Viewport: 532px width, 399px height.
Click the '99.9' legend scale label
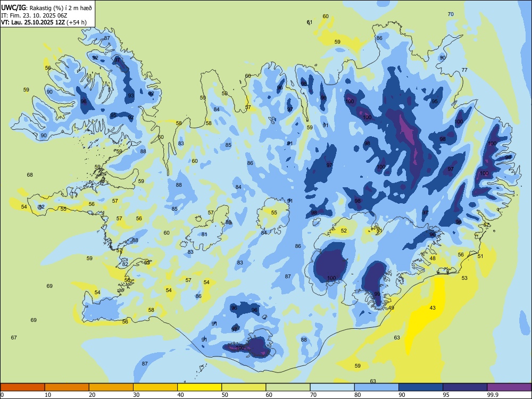click(493, 395)
